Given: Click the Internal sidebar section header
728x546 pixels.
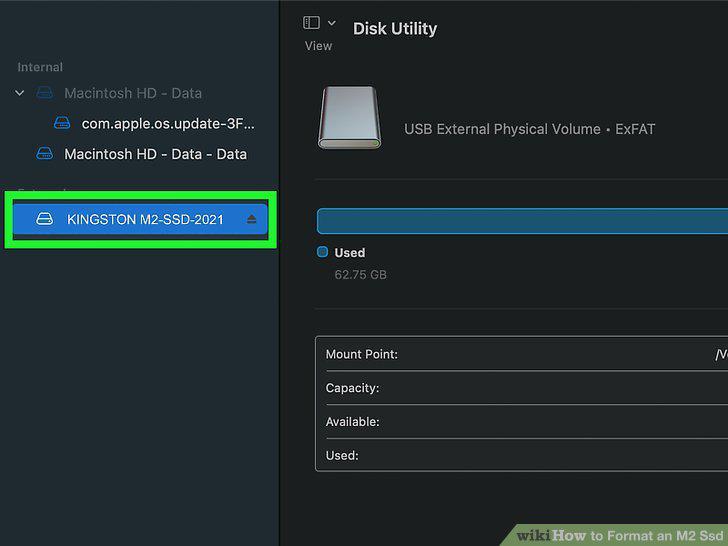Looking at the screenshot, I should click(x=40, y=67).
